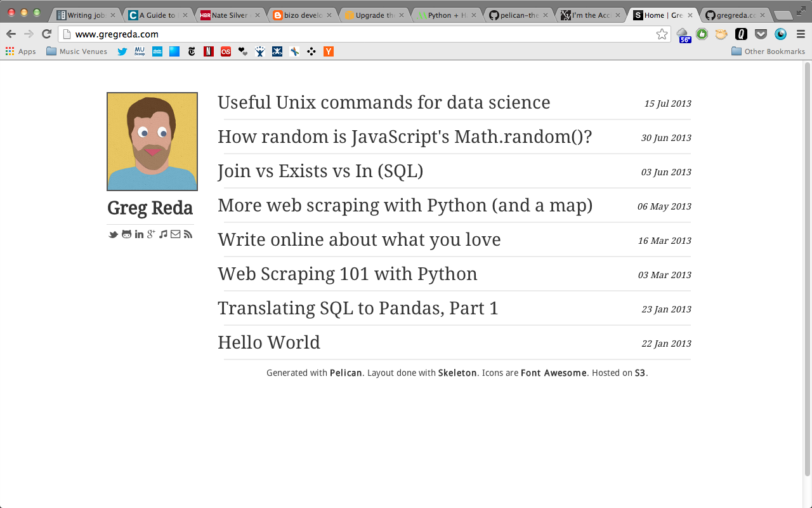Open the New York Times bookmark icon

pyautogui.click(x=192, y=51)
